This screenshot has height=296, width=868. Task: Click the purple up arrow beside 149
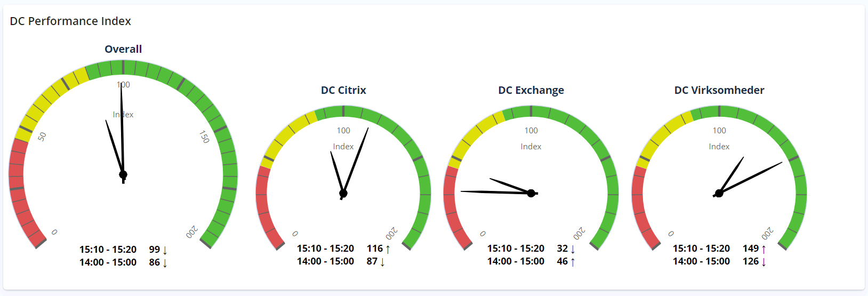(763, 249)
